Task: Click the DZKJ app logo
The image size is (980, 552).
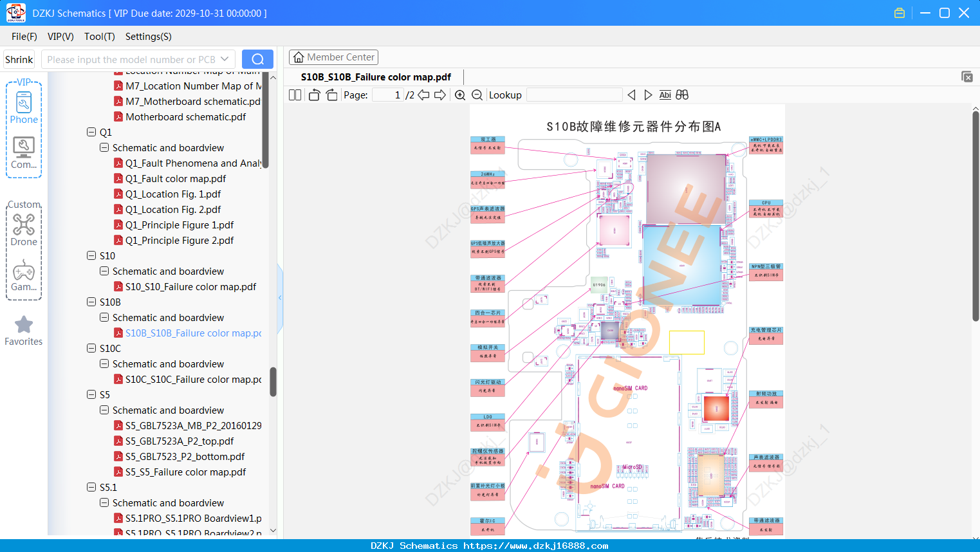Action: (15, 13)
